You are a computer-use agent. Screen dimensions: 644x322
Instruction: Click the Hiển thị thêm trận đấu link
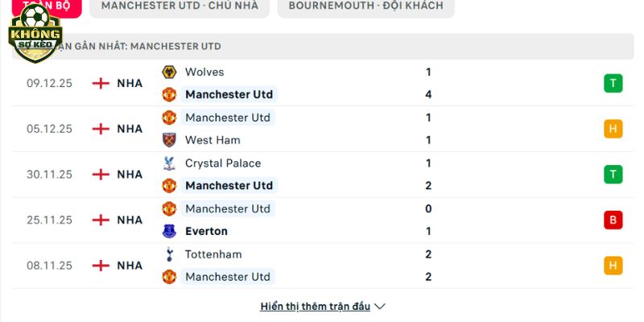coord(316,307)
